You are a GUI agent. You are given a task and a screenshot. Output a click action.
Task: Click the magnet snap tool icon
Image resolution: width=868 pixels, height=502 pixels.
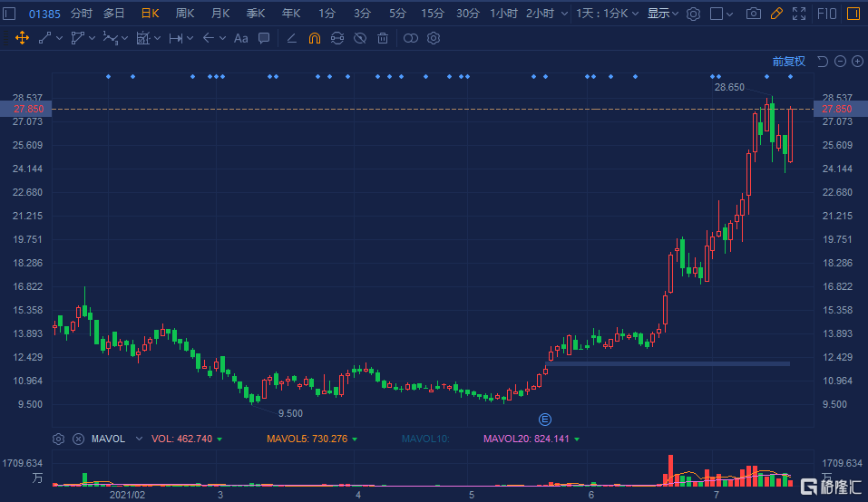pos(314,38)
